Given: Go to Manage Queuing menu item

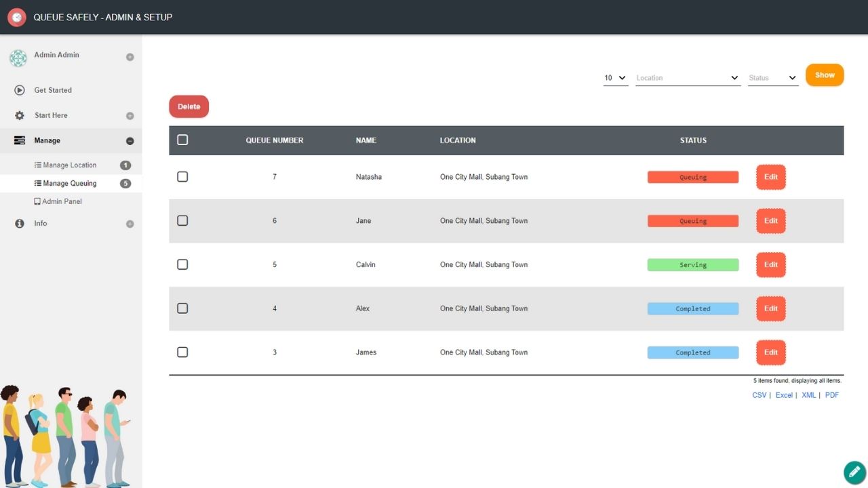Looking at the screenshot, I should [69, 184].
